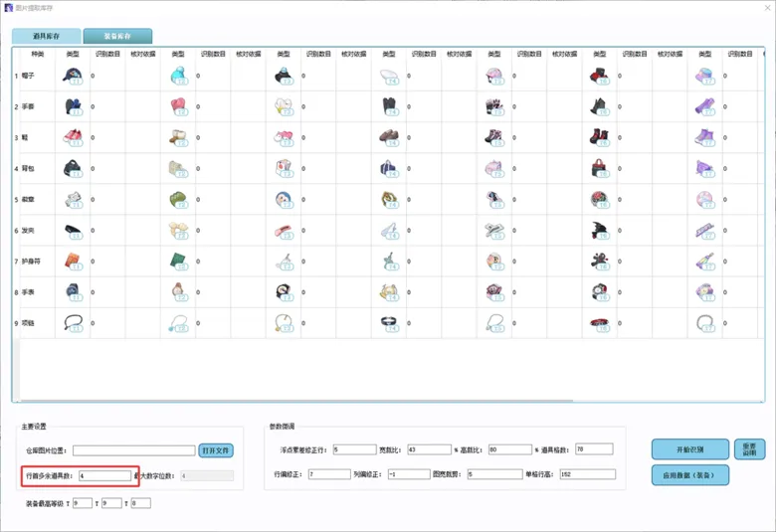Click the 宽裁比 field showing 43
Screen dimensions: 776x532
tap(429, 449)
